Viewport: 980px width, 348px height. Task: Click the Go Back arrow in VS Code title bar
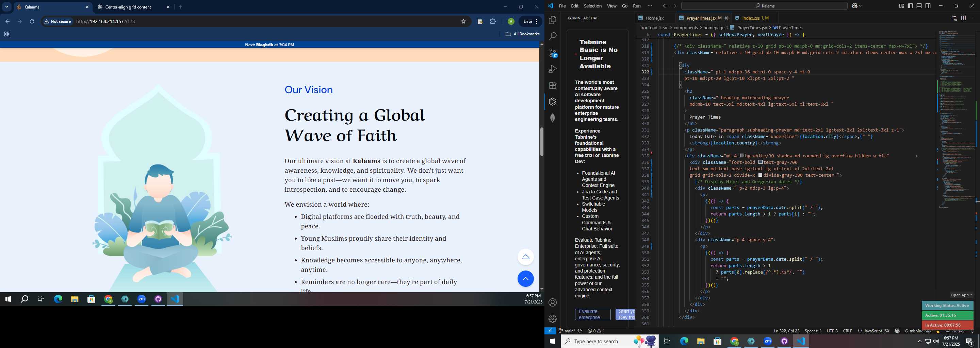(x=665, y=6)
